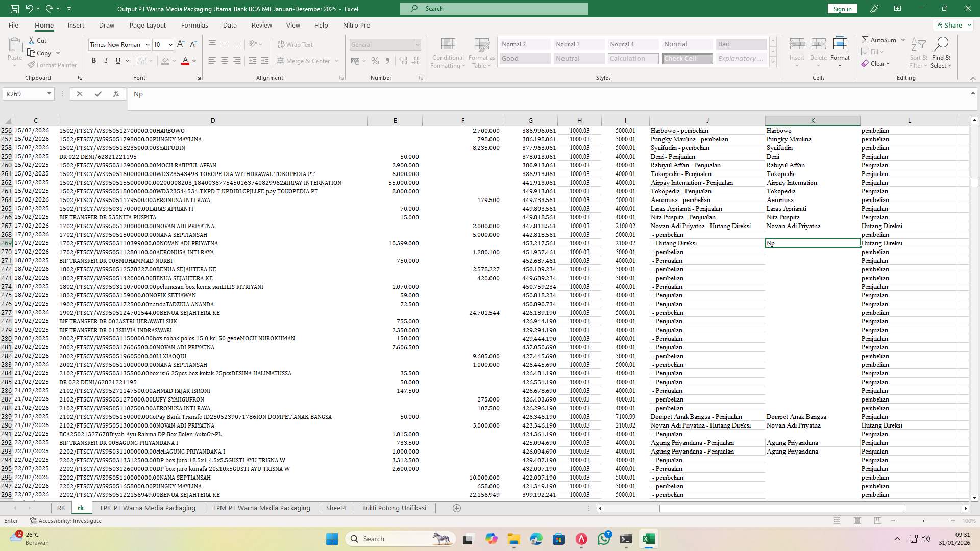Click the Percent Style icon
Viewport: 980px width, 551px height.
(x=375, y=61)
